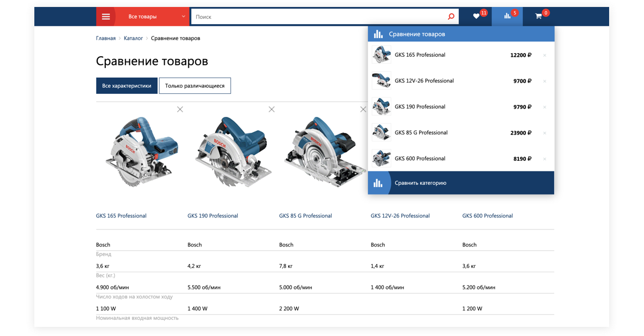Select Все характеристики filter
The width and height of the screenshot is (644, 336).
pyautogui.click(x=127, y=86)
